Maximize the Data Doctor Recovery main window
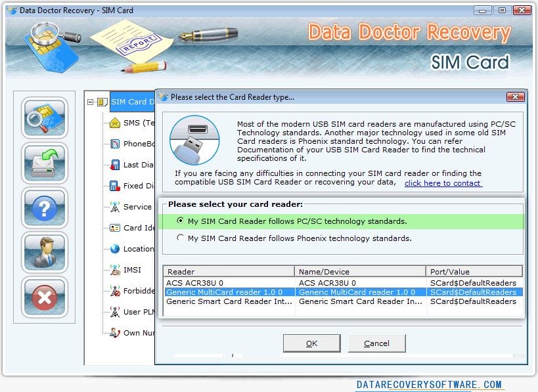 (502, 11)
